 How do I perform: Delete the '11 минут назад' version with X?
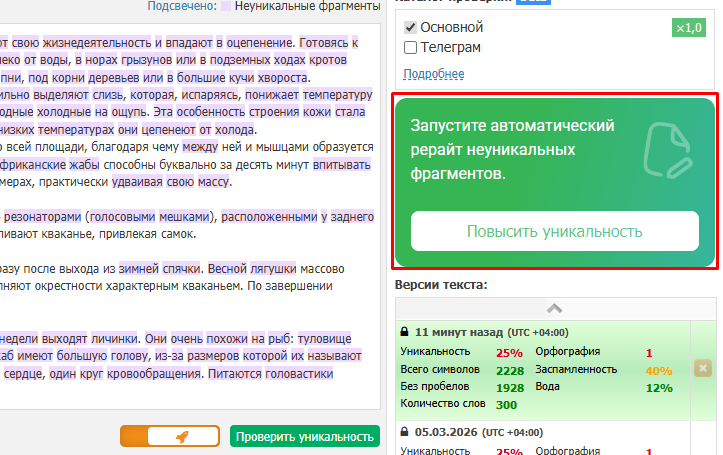701,368
